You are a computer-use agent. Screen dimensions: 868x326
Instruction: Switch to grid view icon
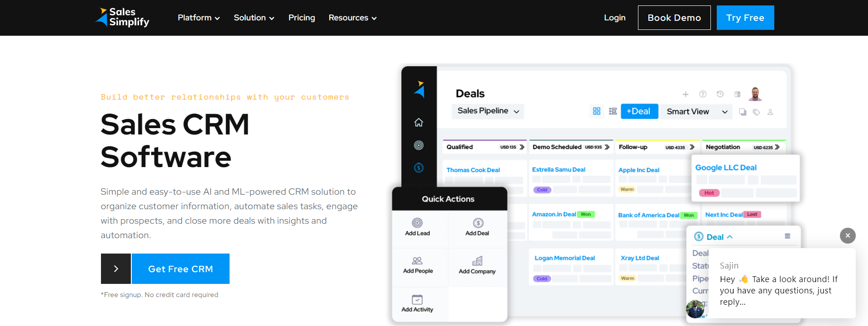pos(597,111)
